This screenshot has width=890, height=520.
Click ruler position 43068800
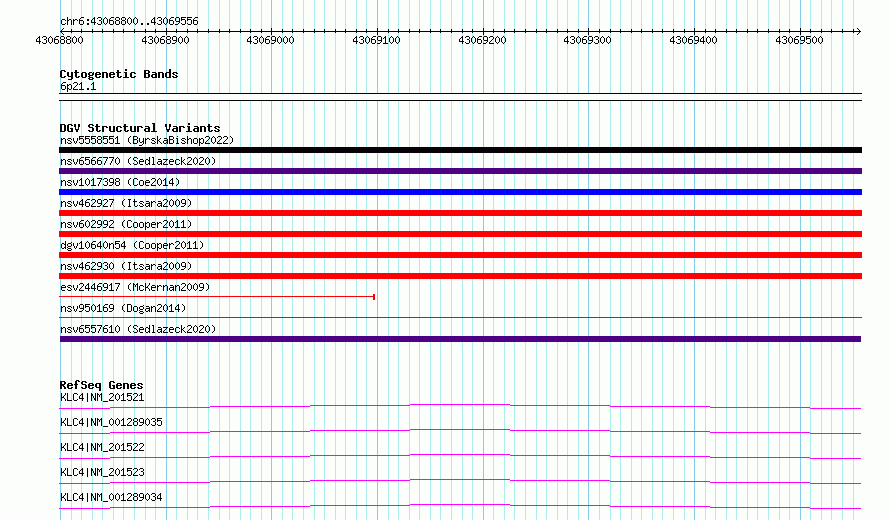click(x=60, y=40)
